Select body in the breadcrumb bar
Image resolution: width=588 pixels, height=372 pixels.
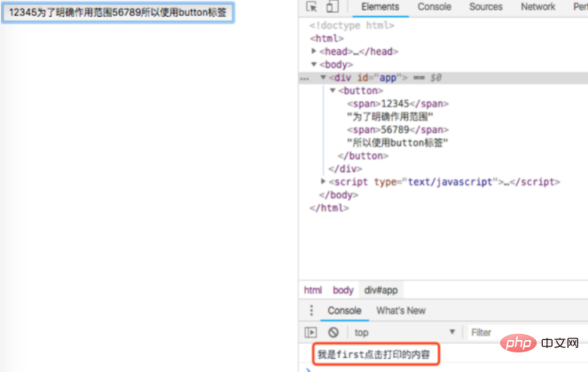tap(342, 290)
